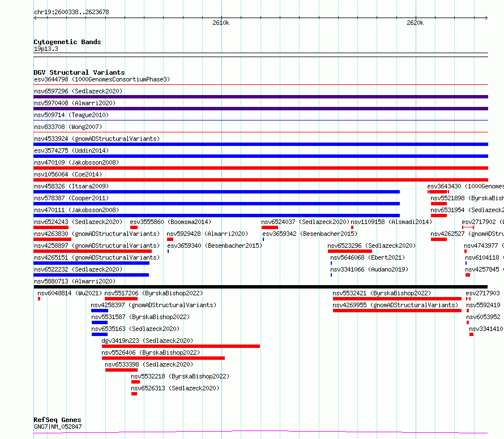Click the nsv5880713 (Almarri2020) black bar

tap(260, 287)
